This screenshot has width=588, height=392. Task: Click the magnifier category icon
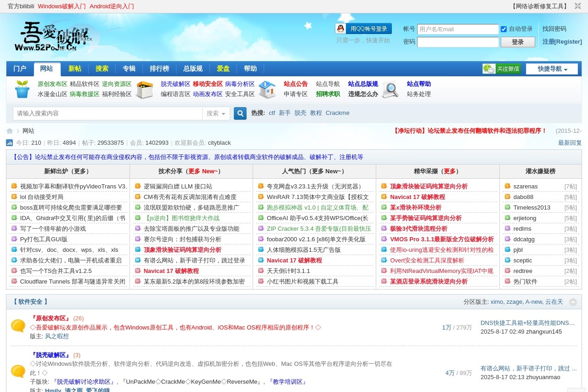(x=390, y=89)
